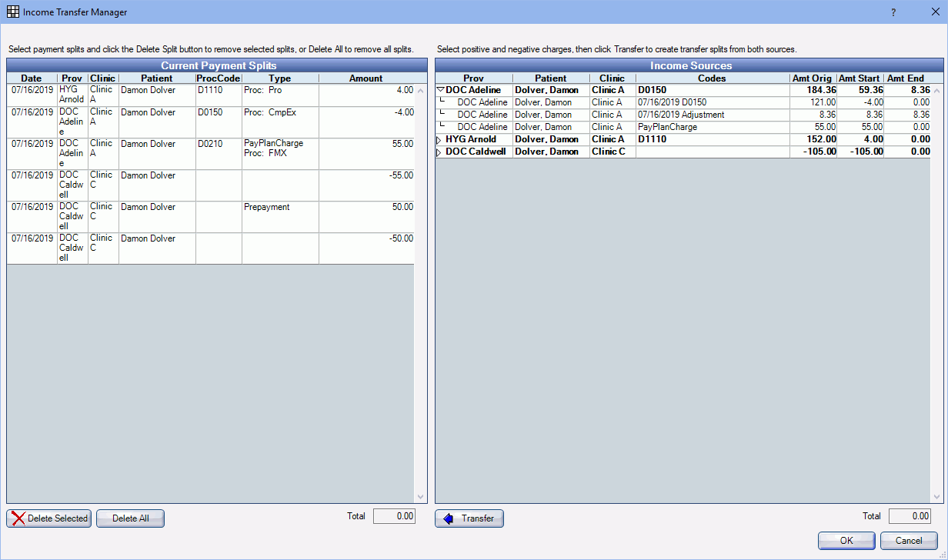Click the Total field under payment splits
The height and width of the screenshot is (560, 948).
pos(394,515)
